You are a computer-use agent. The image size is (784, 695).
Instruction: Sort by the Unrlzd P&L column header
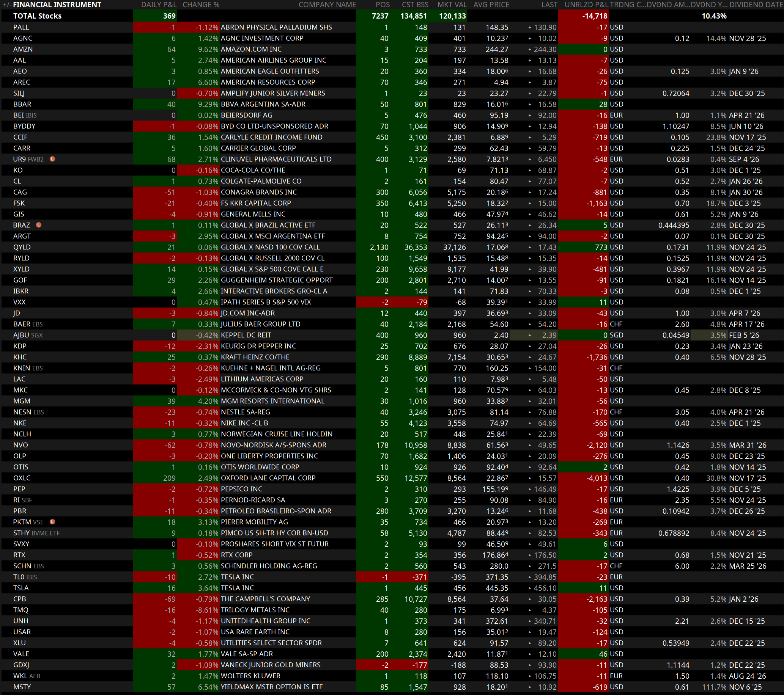[586, 5]
